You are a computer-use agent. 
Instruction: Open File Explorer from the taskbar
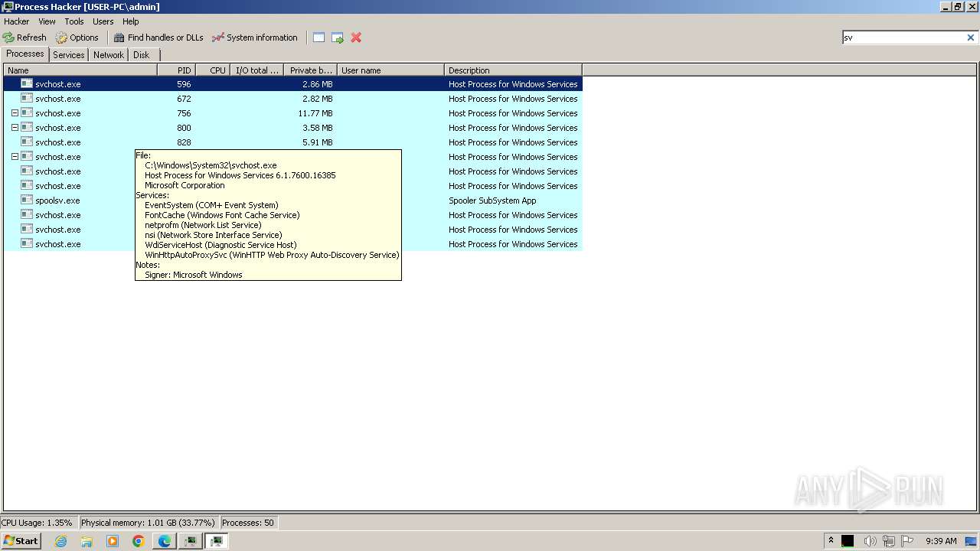click(87, 541)
